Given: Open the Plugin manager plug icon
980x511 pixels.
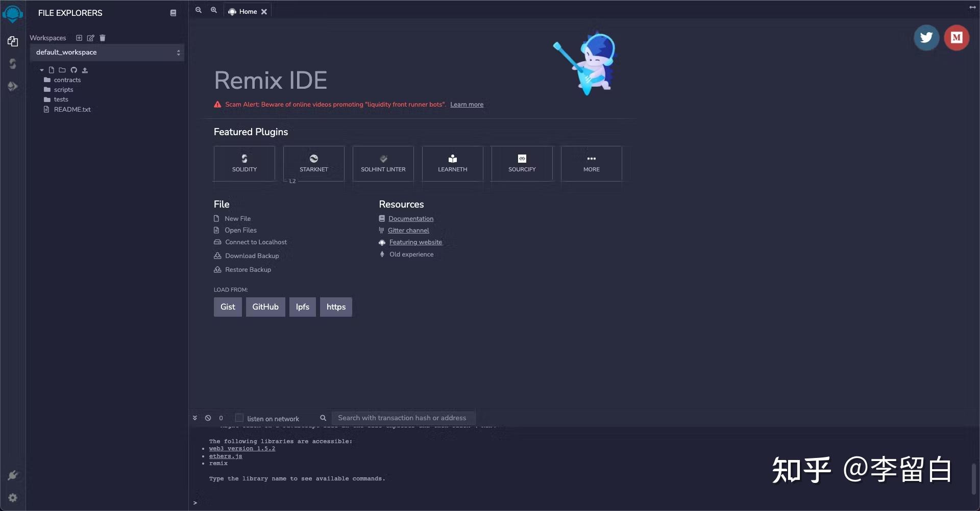Looking at the screenshot, I should pyautogui.click(x=13, y=475).
